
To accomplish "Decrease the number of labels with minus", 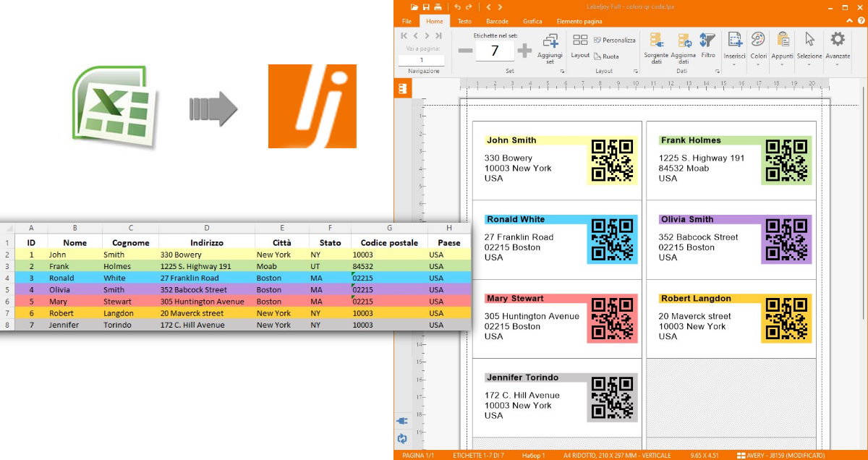I will (x=465, y=51).
